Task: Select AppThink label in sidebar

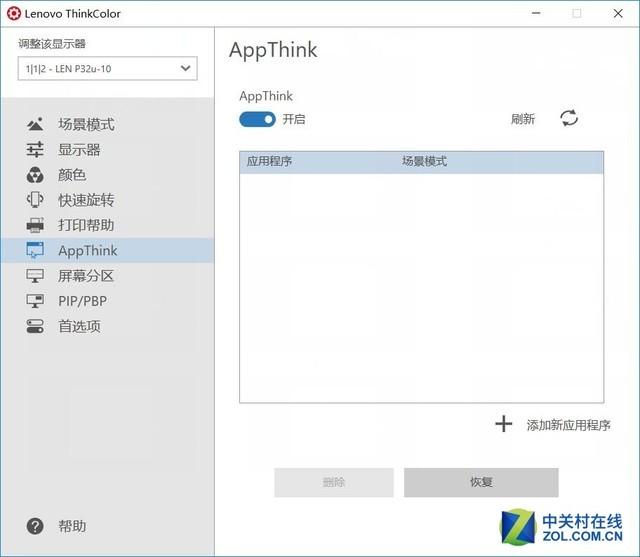Action: [x=88, y=251]
